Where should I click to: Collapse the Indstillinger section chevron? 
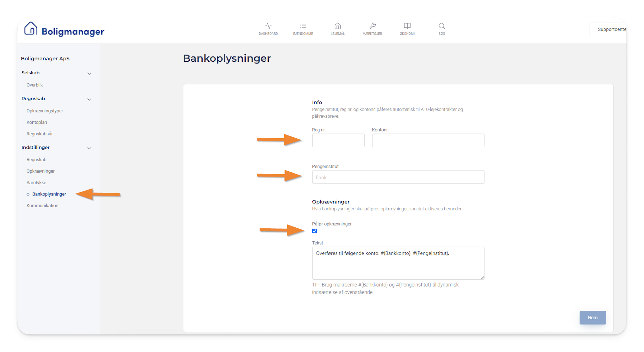[89, 148]
